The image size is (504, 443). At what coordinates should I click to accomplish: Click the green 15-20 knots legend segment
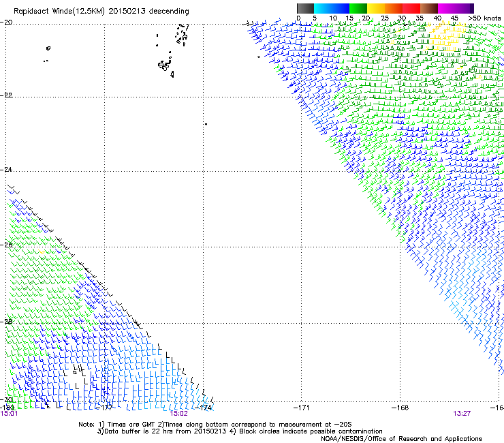(358, 8)
